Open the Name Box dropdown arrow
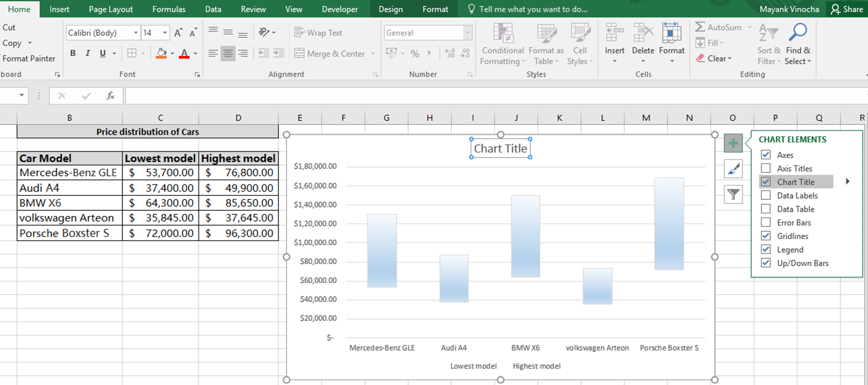 [x=22, y=96]
